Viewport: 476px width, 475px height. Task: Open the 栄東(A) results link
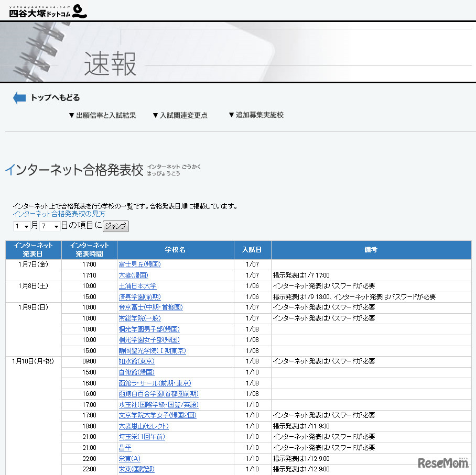[128, 458]
